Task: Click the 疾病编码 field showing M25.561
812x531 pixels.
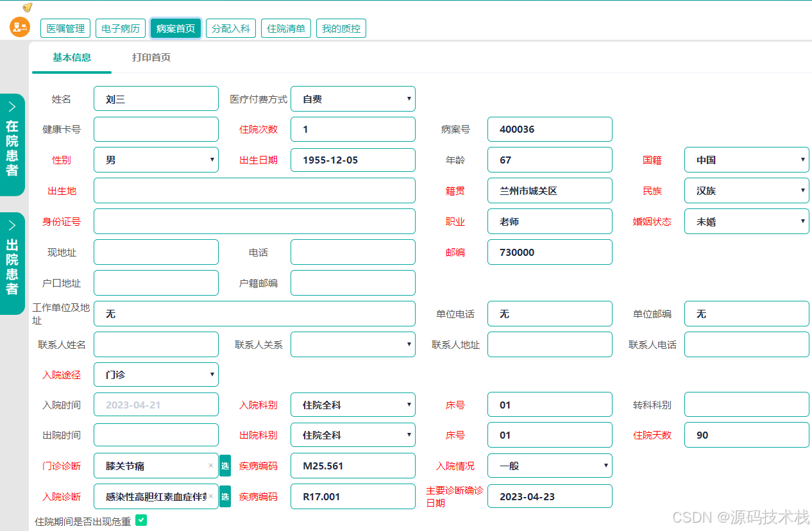Action: 353,466
